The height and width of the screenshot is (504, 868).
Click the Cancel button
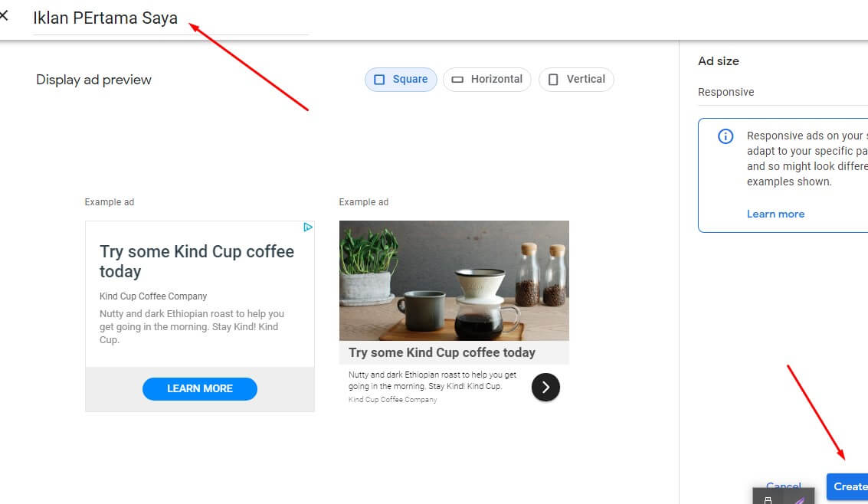(x=783, y=485)
